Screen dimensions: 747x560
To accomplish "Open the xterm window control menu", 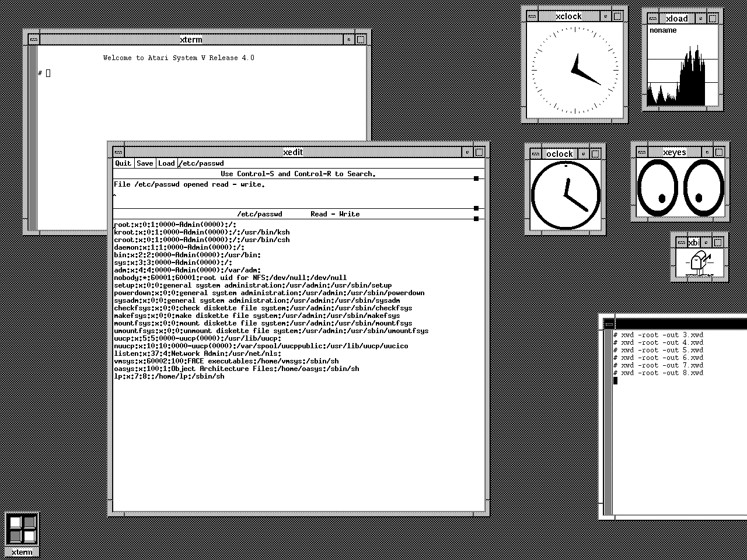I will (x=34, y=39).
